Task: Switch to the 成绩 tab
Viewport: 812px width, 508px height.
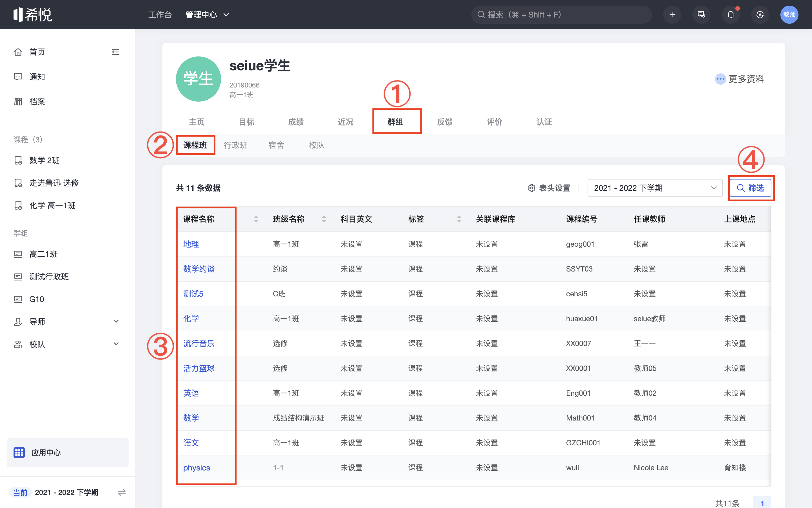Action: 296,122
